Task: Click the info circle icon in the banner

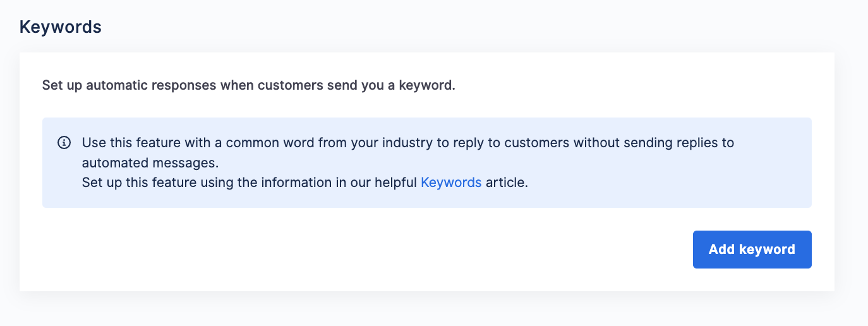Action: 64,143
